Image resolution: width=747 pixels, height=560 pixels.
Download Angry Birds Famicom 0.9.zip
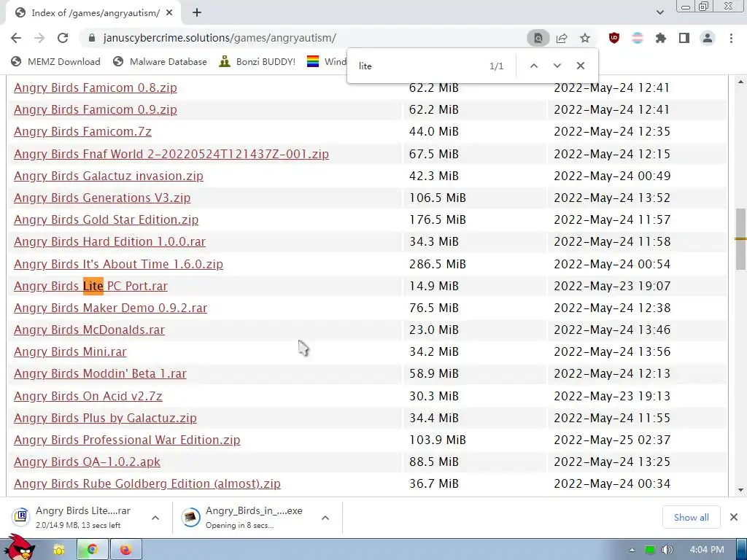[x=96, y=109]
